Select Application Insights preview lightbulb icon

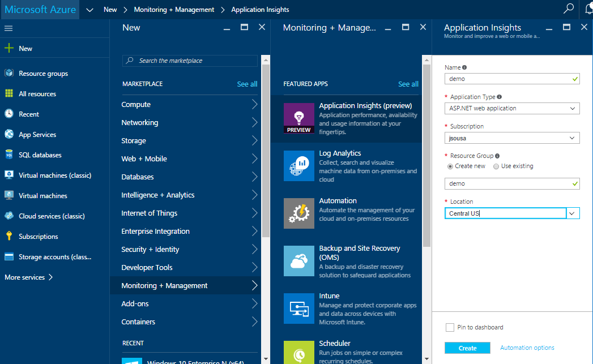299,118
